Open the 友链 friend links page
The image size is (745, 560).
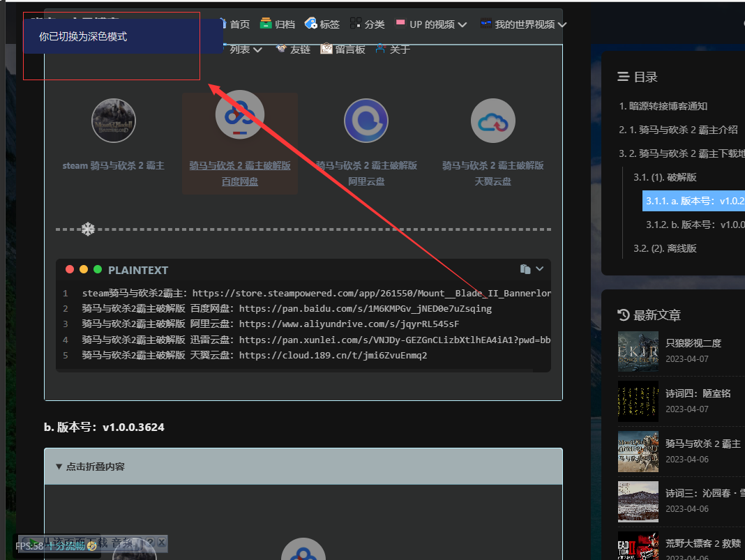tap(293, 49)
